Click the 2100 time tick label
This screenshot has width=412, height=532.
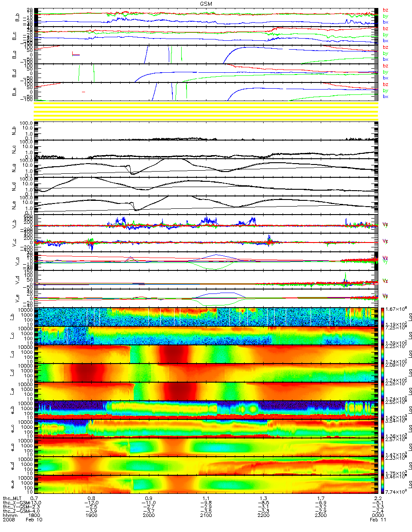tap(206, 516)
